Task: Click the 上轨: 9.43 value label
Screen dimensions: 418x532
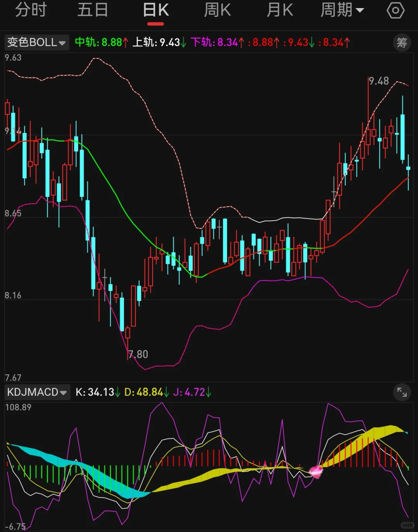Action: pyautogui.click(x=159, y=42)
